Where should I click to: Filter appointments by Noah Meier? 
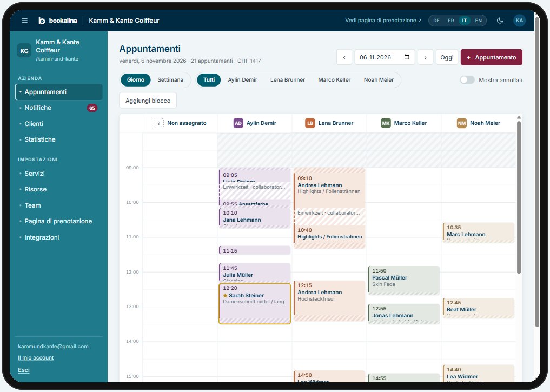(379, 80)
